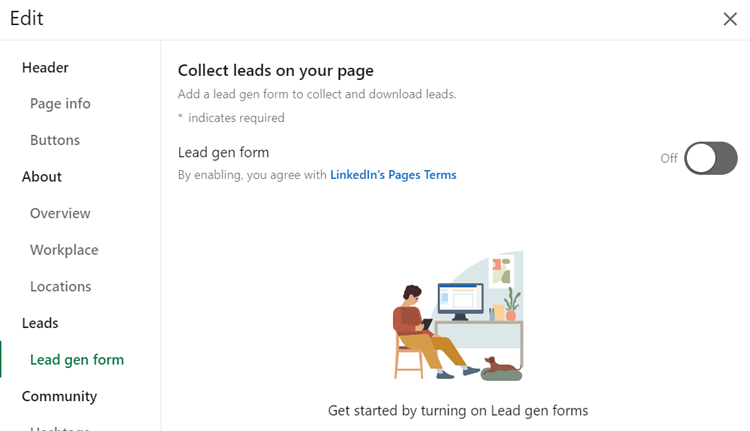Image resolution: width=750 pixels, height=431 pixels.
Task: Turn on the Lead gen form toggle
Action: (710, 158)
